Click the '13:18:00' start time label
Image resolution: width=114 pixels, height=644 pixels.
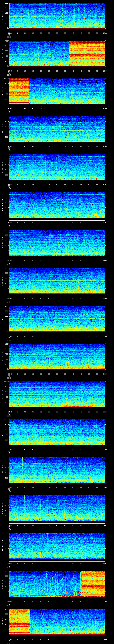(9, 184)
